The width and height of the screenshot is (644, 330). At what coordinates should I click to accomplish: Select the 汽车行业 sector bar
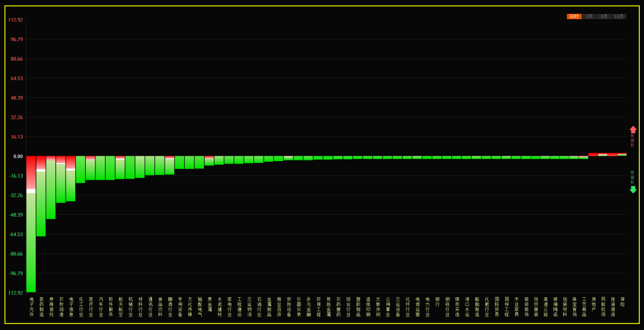point(100,168)
